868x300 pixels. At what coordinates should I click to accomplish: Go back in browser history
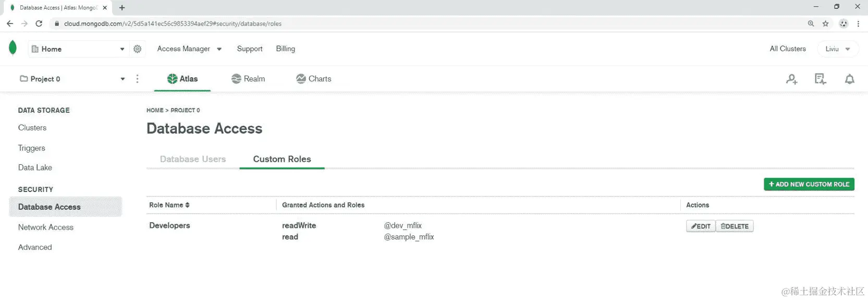point(10,23)
